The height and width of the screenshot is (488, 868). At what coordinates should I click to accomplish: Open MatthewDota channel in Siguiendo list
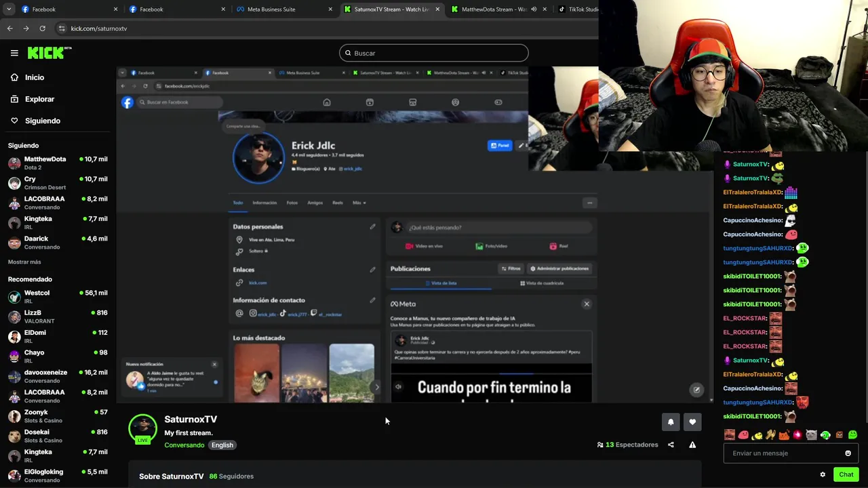click(58, 163)
